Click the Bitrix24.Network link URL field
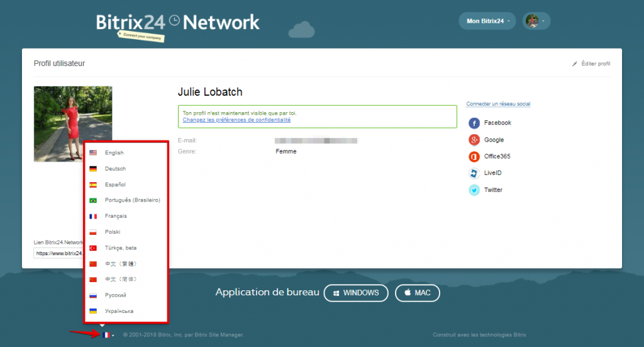The width and height of the screenshot is (644, 347). [x=58, y=253]
